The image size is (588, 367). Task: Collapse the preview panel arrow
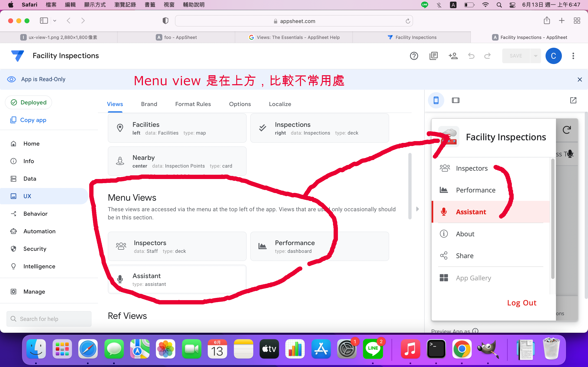[x=418, y=209]
